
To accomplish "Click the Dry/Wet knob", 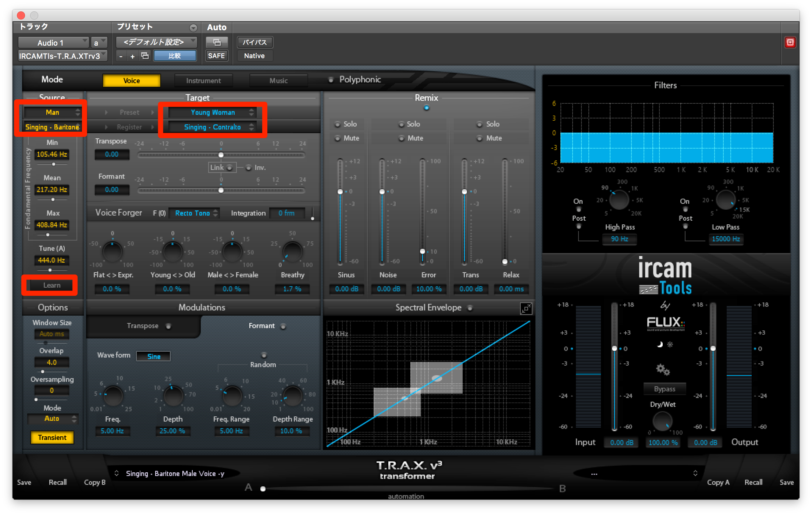I will point(662,421).
